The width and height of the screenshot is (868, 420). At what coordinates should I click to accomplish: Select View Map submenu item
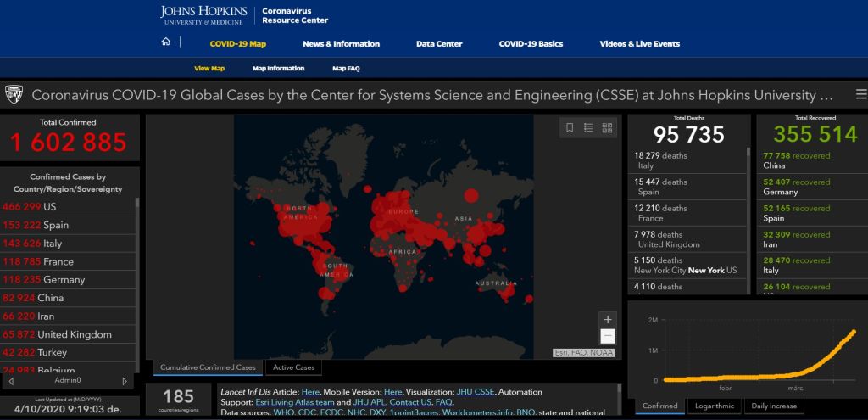click(x=209, y=69)
